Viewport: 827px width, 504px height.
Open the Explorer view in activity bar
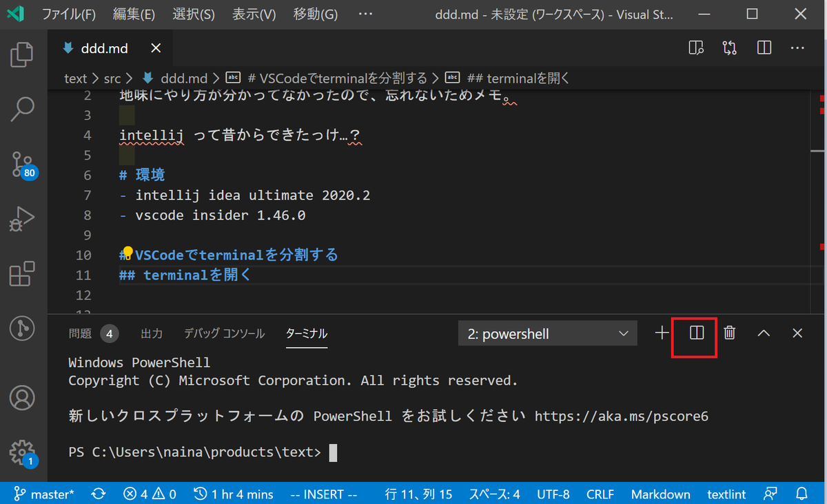22,54
